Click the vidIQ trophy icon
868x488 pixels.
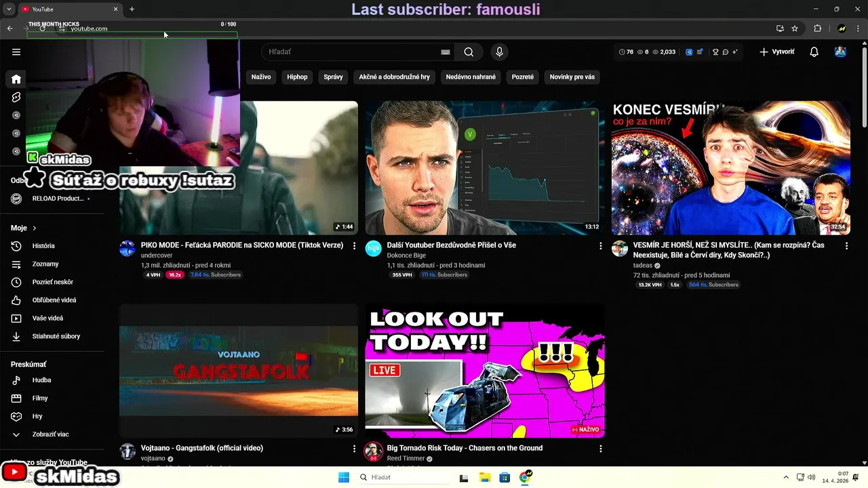pyautogui.click(x=715, y=52)
